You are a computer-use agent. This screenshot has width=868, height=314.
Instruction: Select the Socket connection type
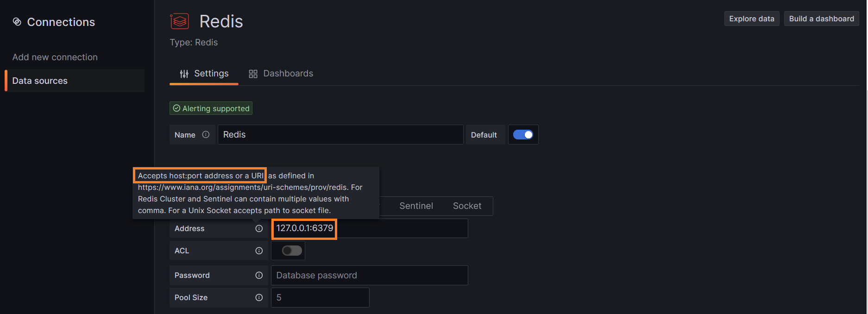pos(467,206)
